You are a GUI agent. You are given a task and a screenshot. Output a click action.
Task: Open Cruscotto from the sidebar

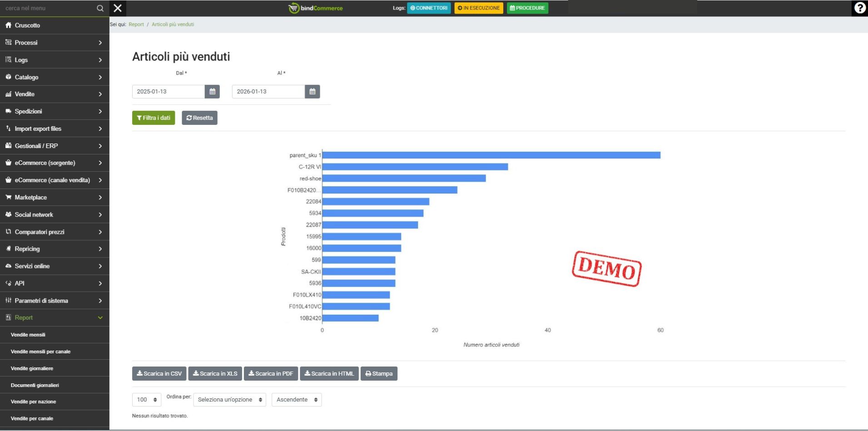click(x=27, y=25)
